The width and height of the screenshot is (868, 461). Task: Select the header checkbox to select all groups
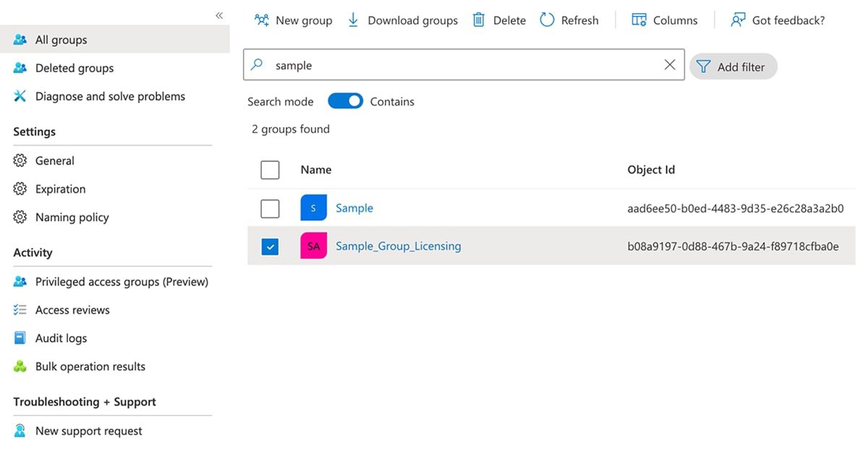tap(270, 169)
